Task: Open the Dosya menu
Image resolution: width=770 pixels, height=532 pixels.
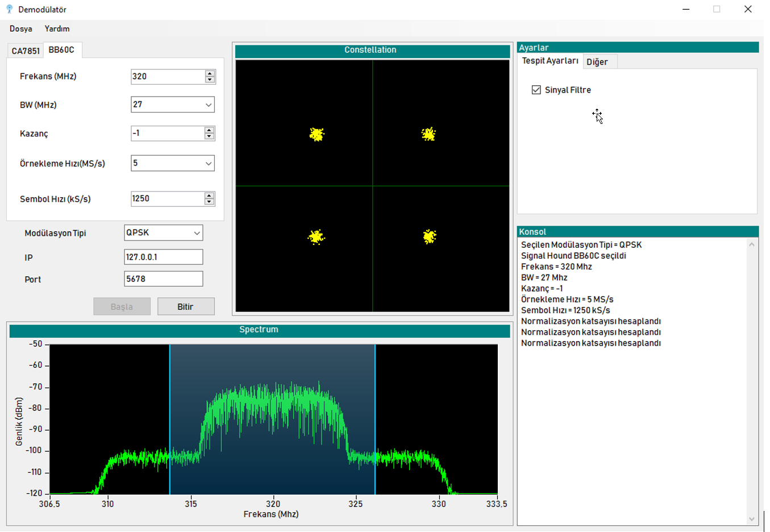Action: click(21, 28)
